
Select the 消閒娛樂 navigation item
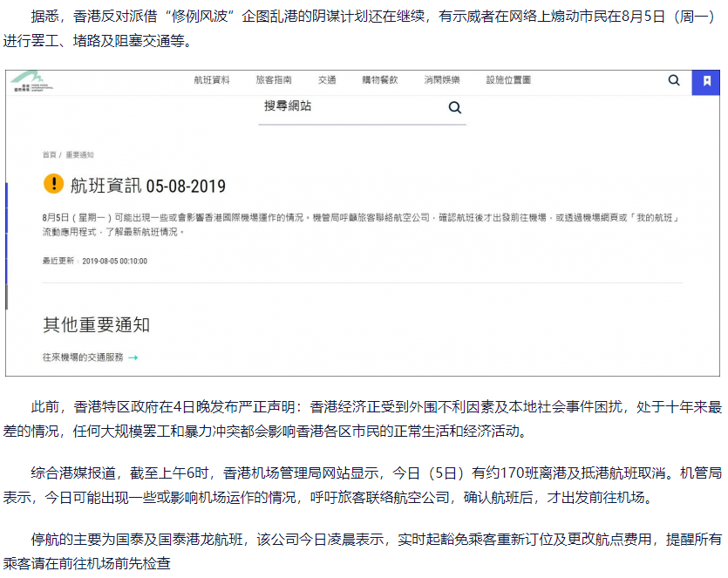click(x=442, y=80)
